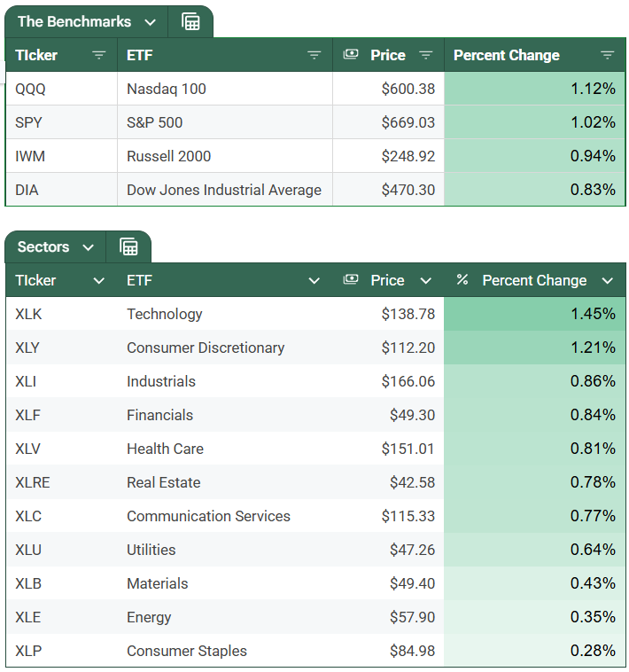Click currency icon beside Sectors Price header
This screenshot has height=672, width=629.
(x=351, y=280)
